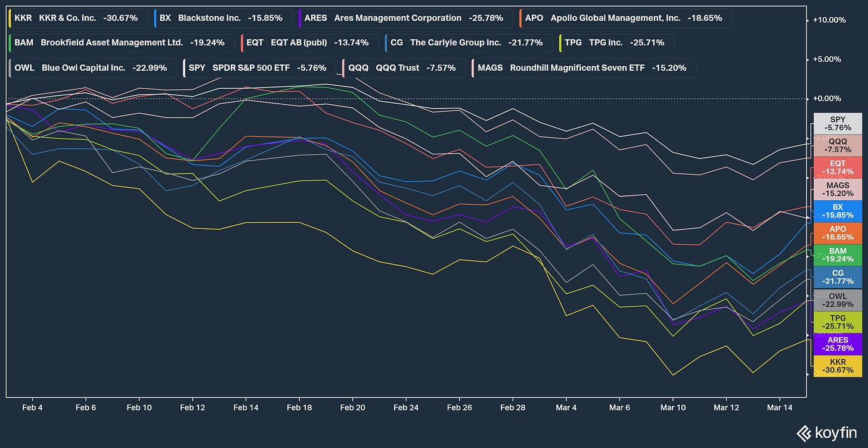Click the MAGS Roundhill Magnificent Seven legend
Image resolution: width=868 pixels, height=448 pixels.
pyautogui.click(x=583, y=68)
